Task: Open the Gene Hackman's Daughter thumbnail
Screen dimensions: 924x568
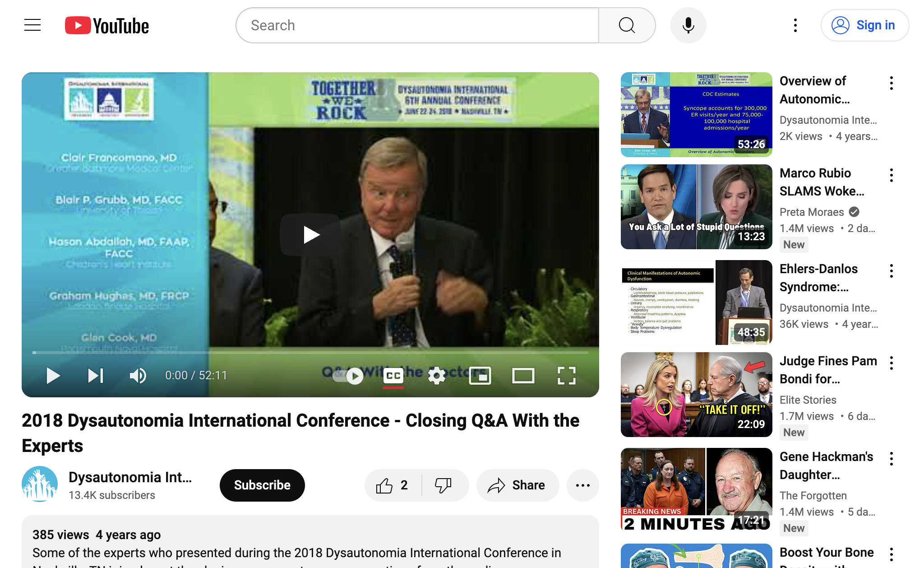Action: (697, 490)
